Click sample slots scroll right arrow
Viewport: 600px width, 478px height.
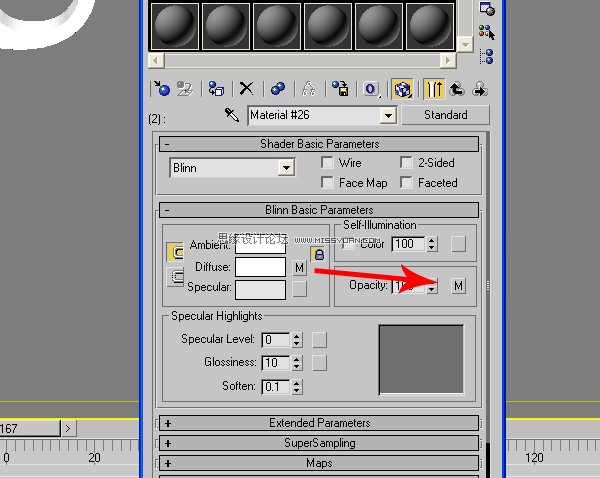click(448, 60)
